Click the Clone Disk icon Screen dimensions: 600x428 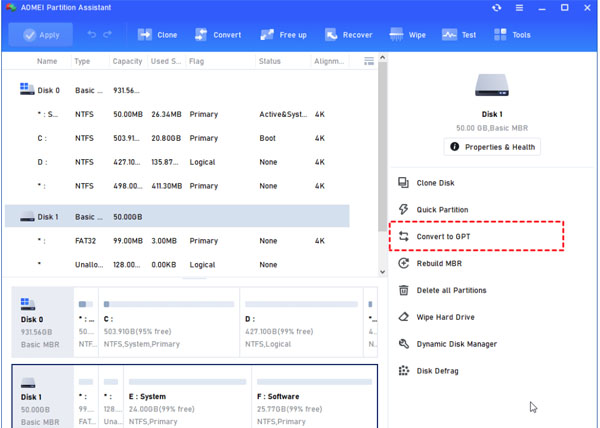coord(403,183)
